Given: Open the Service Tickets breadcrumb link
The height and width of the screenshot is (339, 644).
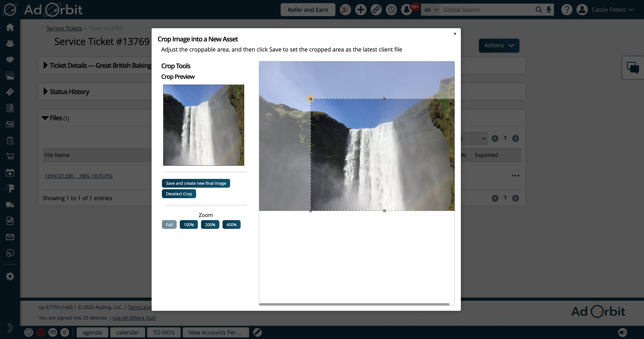Looking at the screenshot, I should pos(64,28).
